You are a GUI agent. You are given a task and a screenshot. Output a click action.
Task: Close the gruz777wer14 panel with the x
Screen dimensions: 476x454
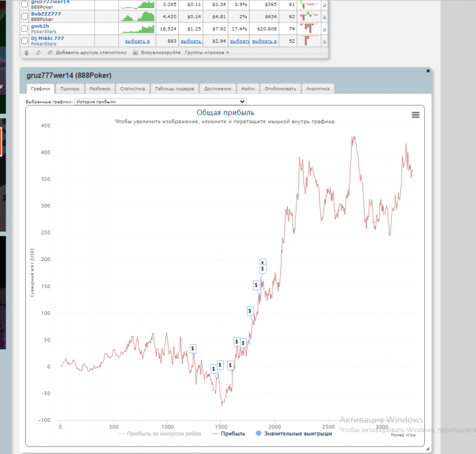[428, 71]
